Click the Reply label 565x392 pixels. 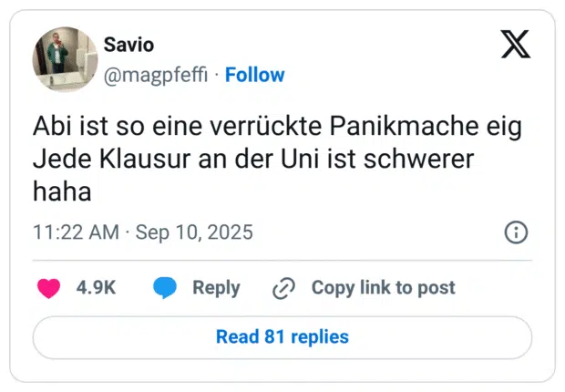click(x=216, y=288)
